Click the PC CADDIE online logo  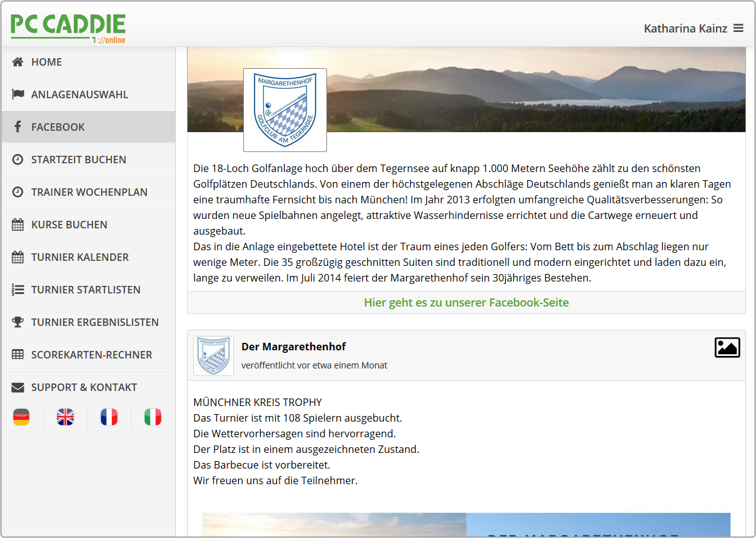tap(68, 29)
